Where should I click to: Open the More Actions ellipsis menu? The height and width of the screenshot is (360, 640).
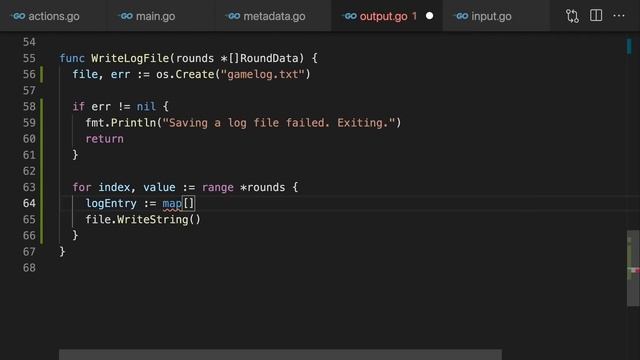[619, 16]
